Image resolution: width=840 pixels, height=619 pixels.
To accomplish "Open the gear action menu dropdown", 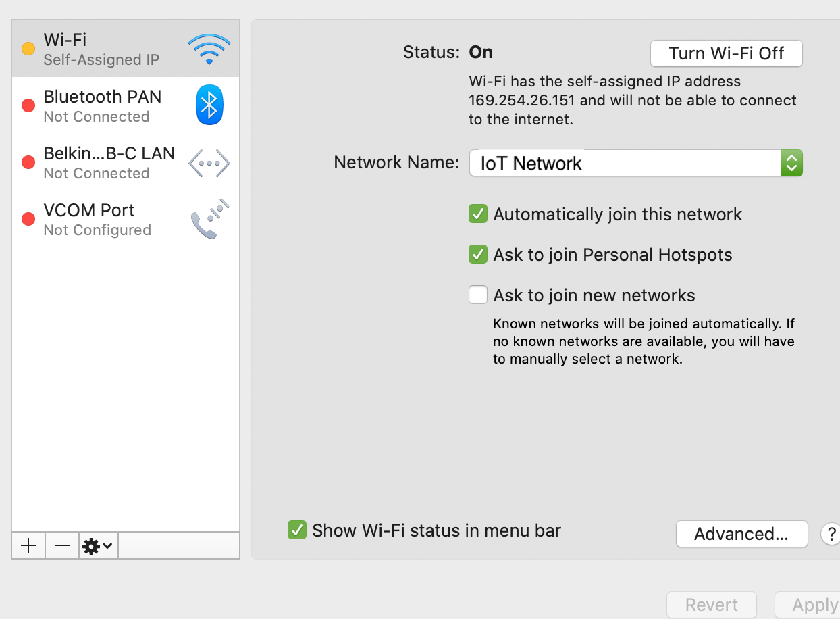I will click(98, 545).
